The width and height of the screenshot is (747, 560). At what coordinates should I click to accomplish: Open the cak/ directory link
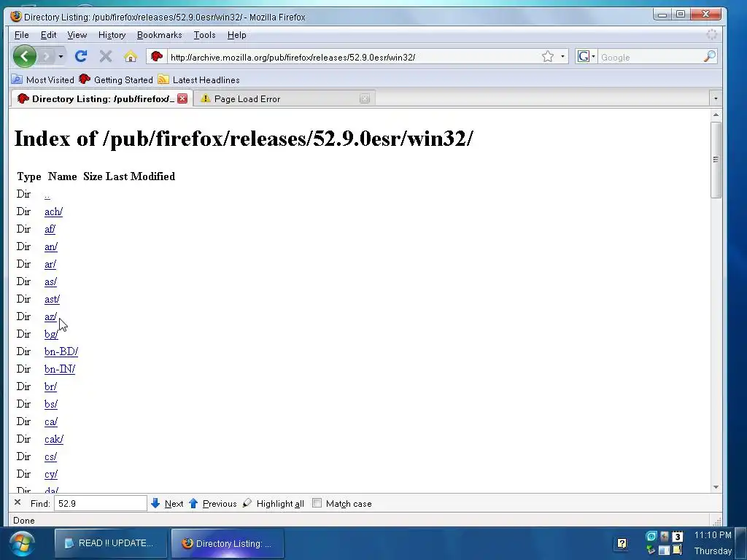click(x=54, y=439)
